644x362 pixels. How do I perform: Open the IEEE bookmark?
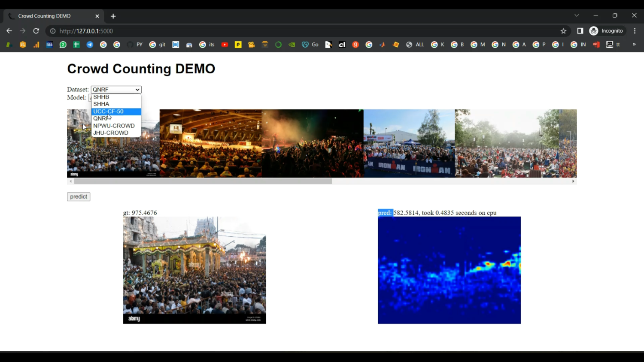(49, 45)
